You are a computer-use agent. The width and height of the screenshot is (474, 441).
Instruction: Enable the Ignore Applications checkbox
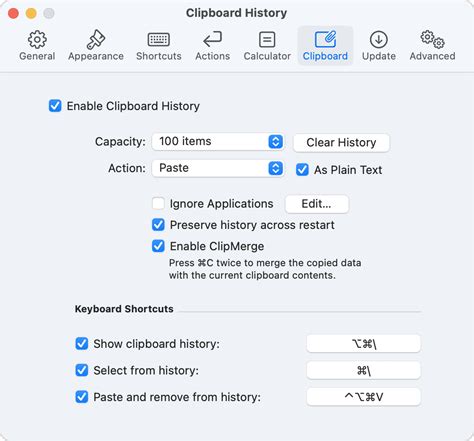click(x=158, y=204)
